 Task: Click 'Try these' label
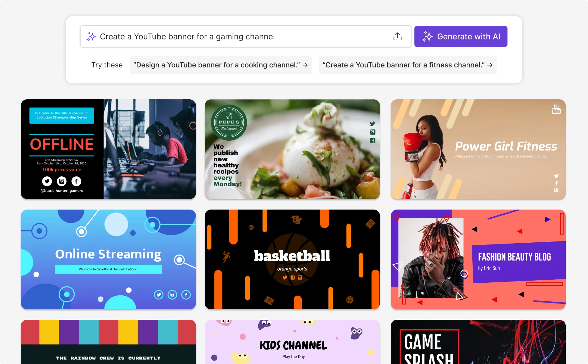click(x=107, y=65)
